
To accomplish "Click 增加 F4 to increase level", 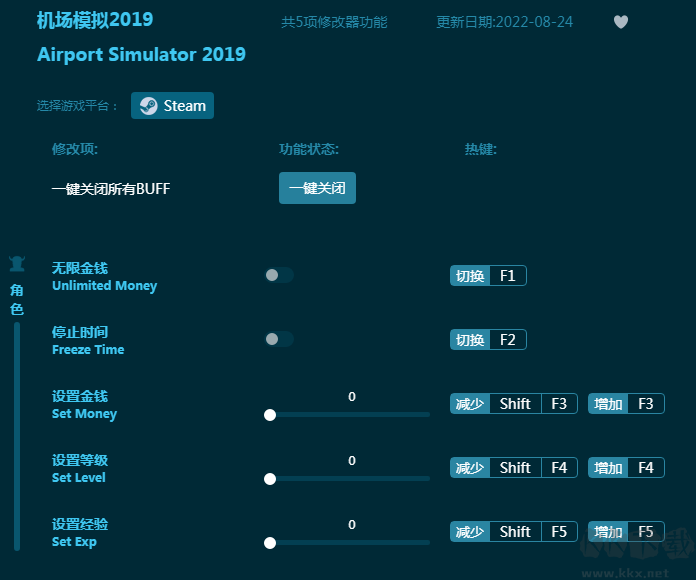I will pyautogui.click(x=626, y=468).
